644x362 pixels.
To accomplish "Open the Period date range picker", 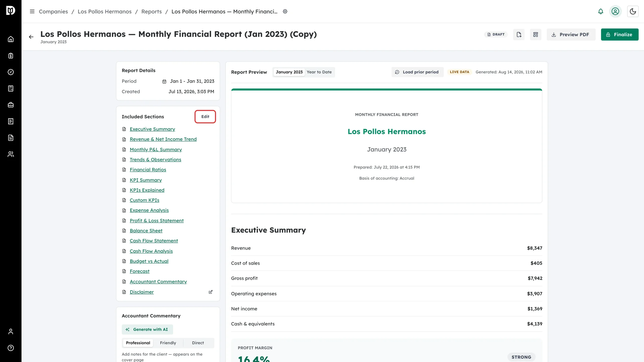I will (188, 81).
